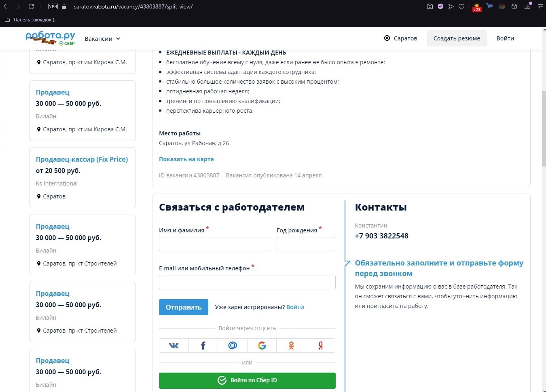Click the page vertical scrollbar thumb
Image resolution: width=546 pixels, height=392 pixels.
pos(544,129)
